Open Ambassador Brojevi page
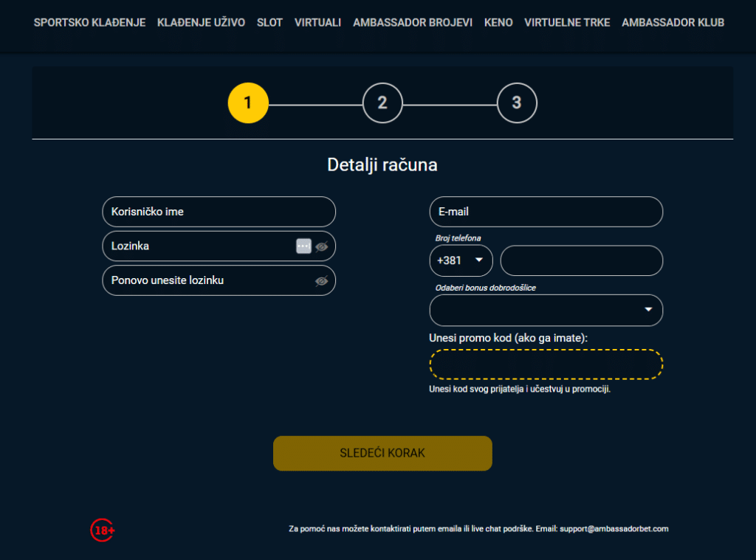The height and width of the screenshot is (560, 756). tap(413, 23)
